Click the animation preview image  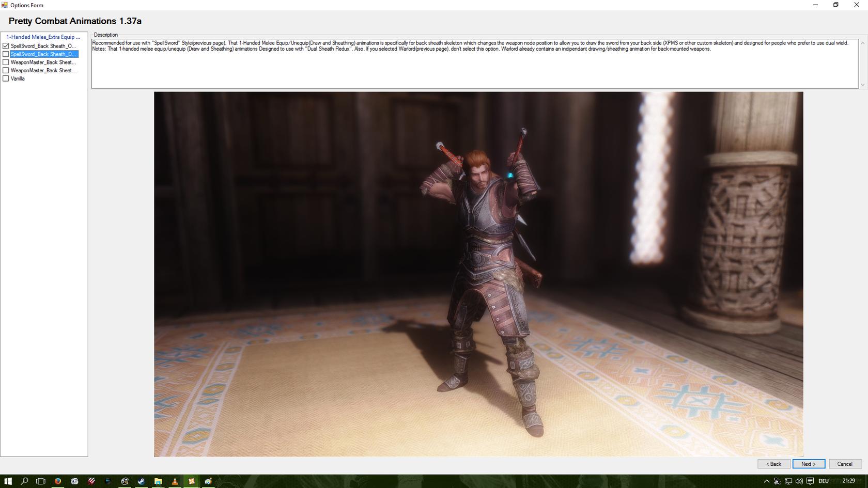478,274
